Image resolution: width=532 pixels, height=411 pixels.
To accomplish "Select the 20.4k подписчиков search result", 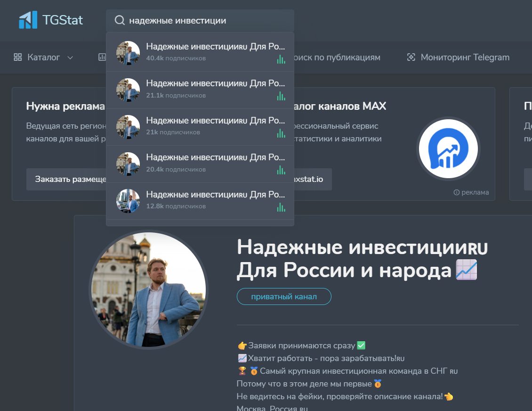I will (x=200, y=164).
